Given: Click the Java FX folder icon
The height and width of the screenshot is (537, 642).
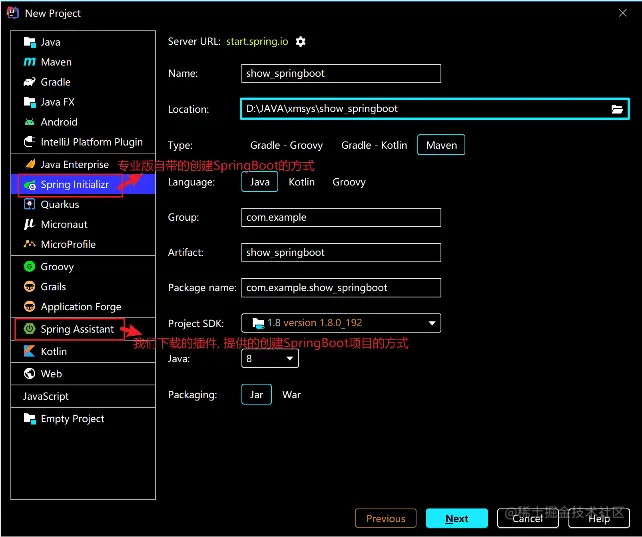Looking at the screenshot, I should pos(29,102).
